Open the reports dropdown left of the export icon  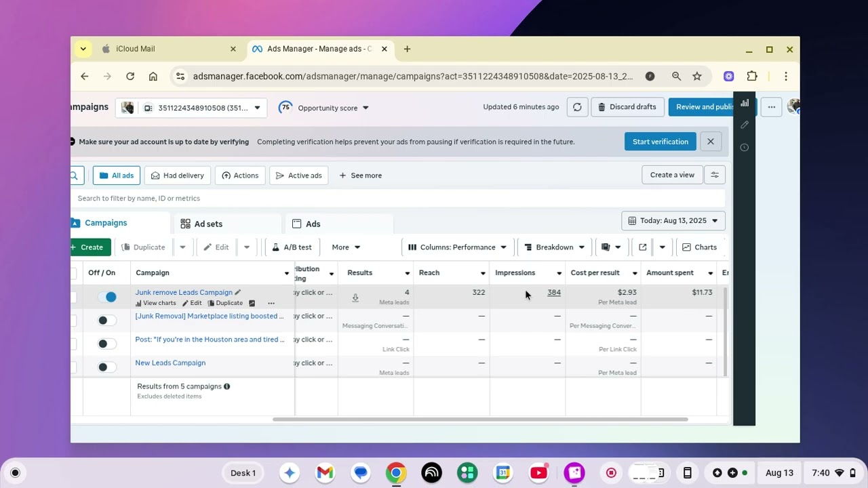tap(611, 247)
